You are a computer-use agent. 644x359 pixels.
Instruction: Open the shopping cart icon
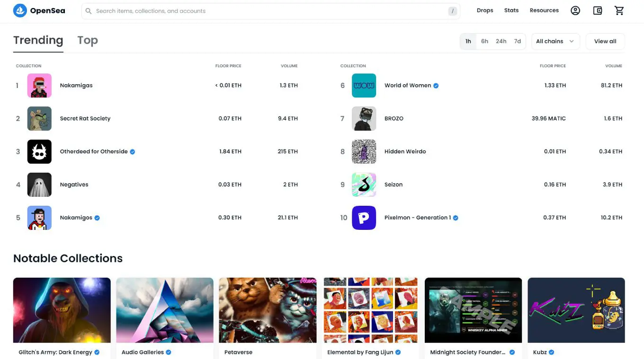619,10
